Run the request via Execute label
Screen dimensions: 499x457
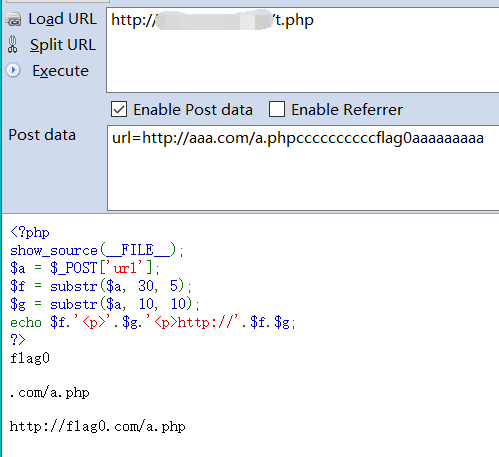click(x=60, y=71)
